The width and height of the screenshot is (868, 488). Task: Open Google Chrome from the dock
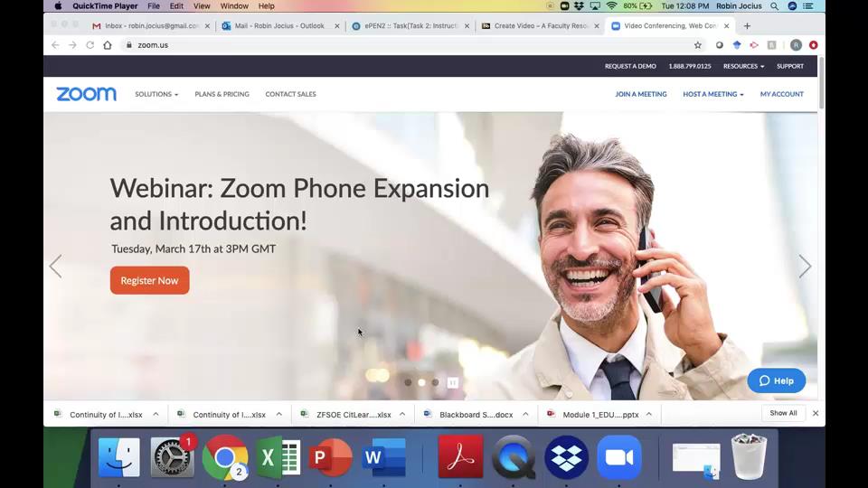click(x=224, y=457)
